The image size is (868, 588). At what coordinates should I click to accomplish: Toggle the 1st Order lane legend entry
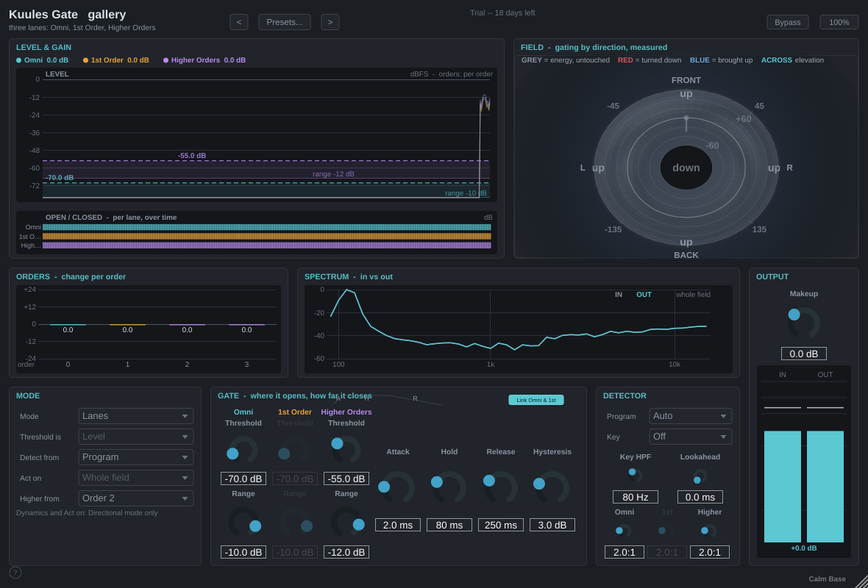click(115, 60)
